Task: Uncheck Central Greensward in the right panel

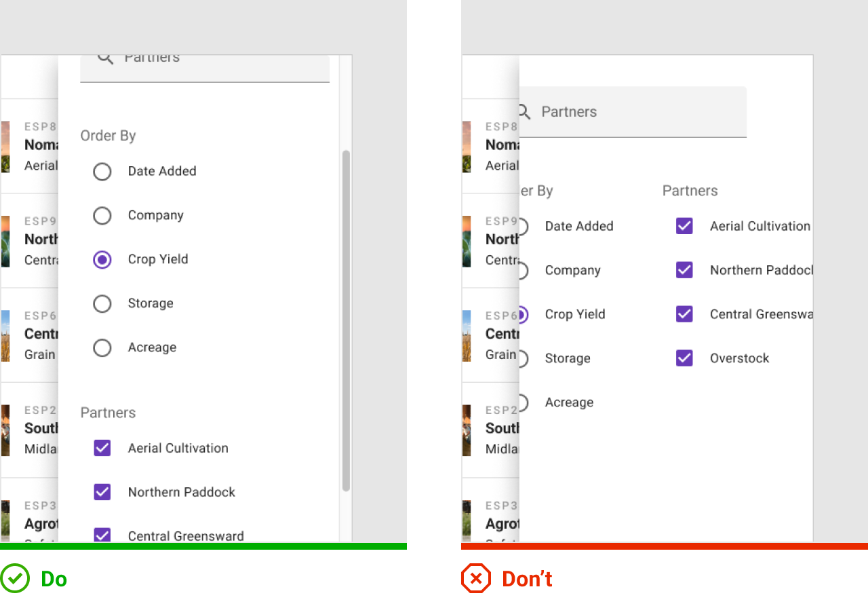Action: click(x=684, y=314)
